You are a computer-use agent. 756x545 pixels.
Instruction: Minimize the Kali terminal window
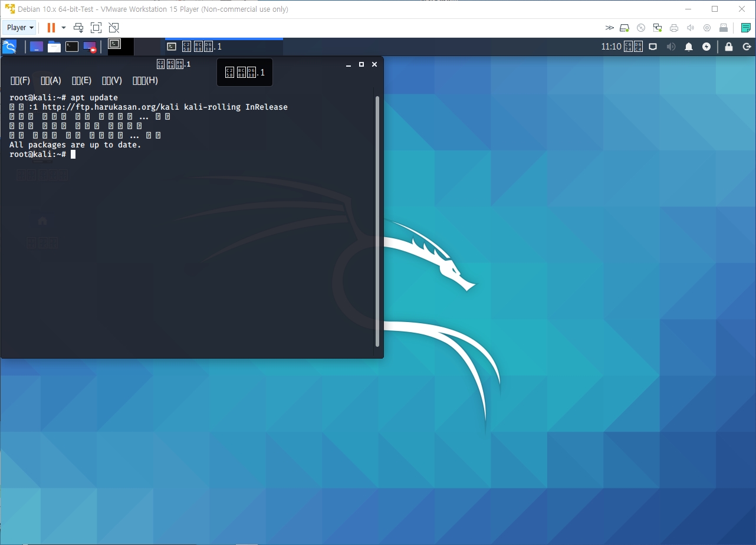point(349,64)
